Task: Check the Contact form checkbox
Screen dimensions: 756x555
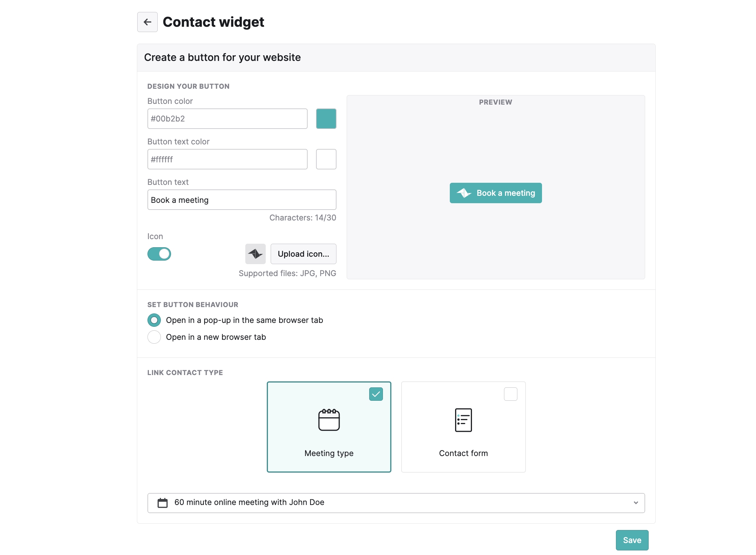Action: point(510,394)
